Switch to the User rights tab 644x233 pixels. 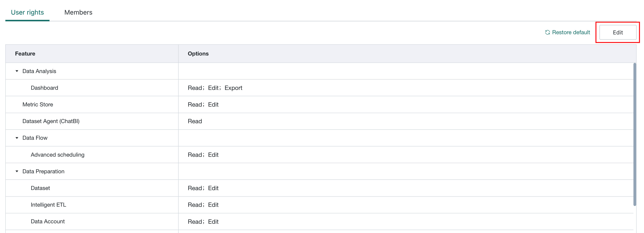(x=27, y=12)
